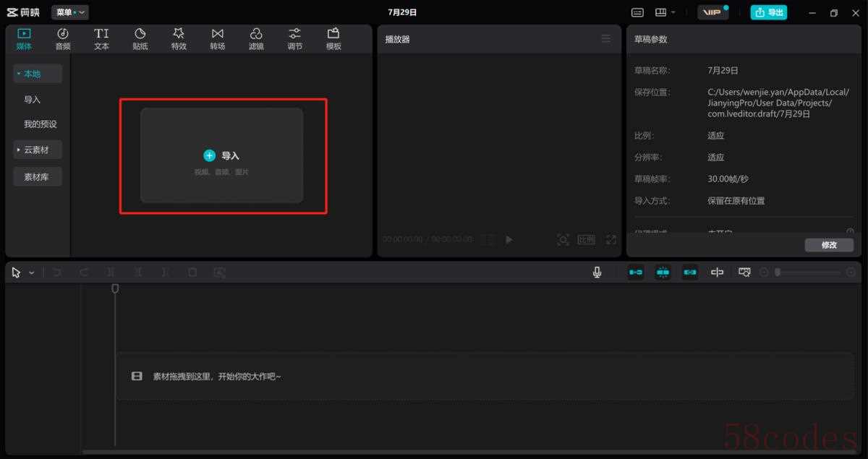This screenshot has width=868, height=459.
Task: Click the 导出 (Export) button
Action: click(x=769, y=12)
